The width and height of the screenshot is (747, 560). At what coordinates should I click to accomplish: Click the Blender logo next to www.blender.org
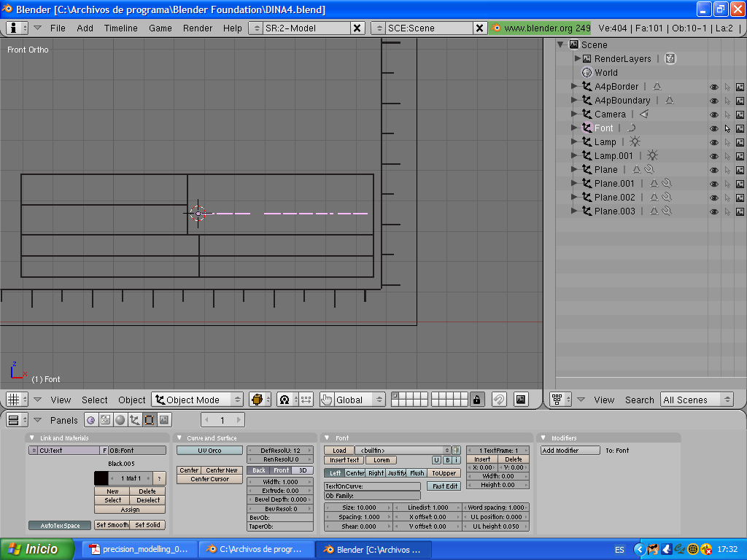[495, 28]
